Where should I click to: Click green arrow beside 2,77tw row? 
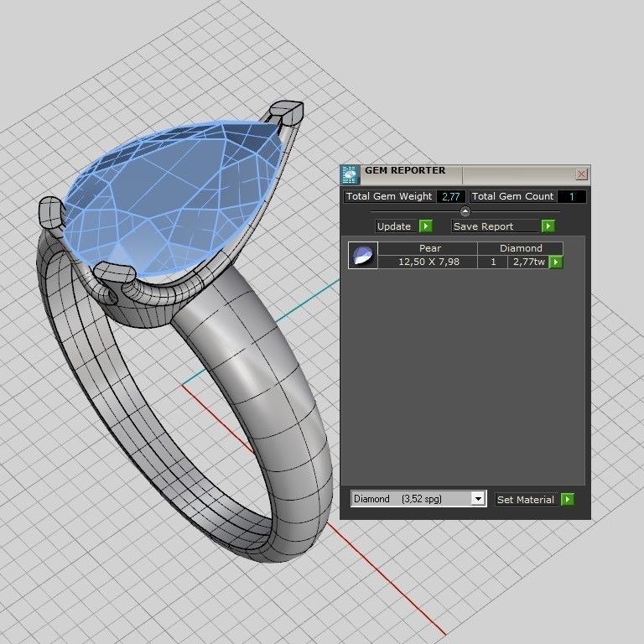pyautogui.click(x=556, y=262)
